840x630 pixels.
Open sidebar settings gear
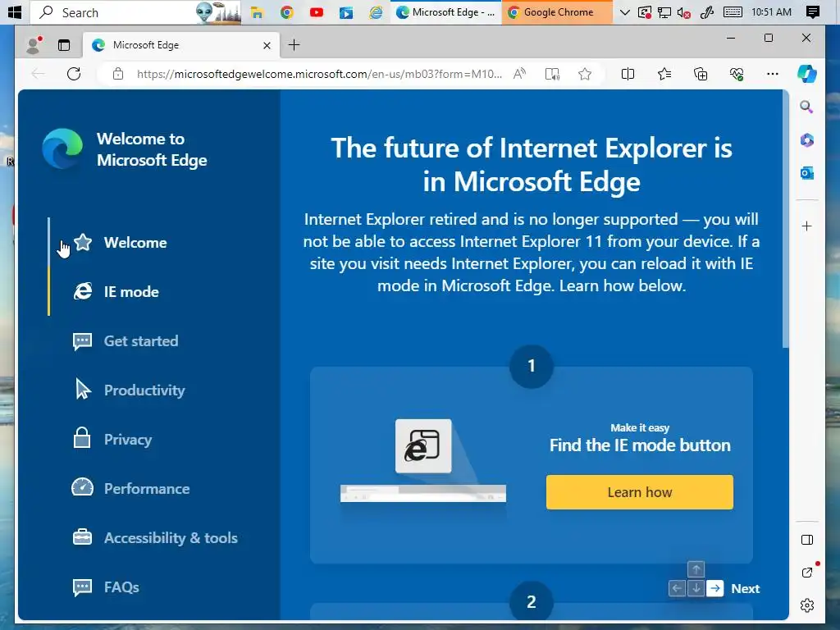(x=807, y=605)
